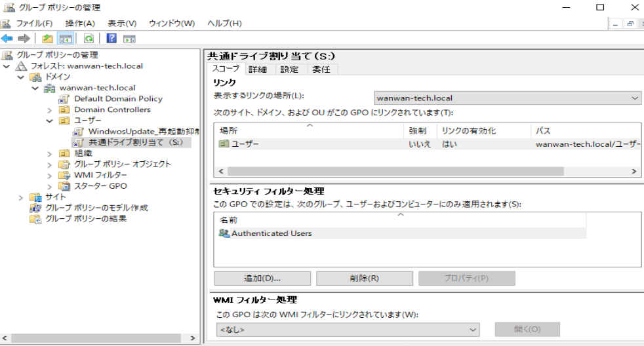This screenshot has height=346, width=644.
Task: Open the Help question mark icon
Action: tap(111, 39)
